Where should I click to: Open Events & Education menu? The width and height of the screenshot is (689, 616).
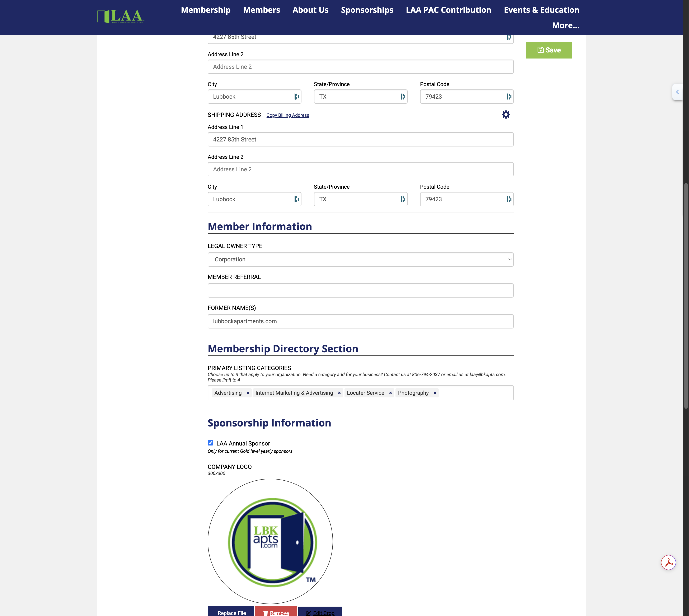pos(542,10)
